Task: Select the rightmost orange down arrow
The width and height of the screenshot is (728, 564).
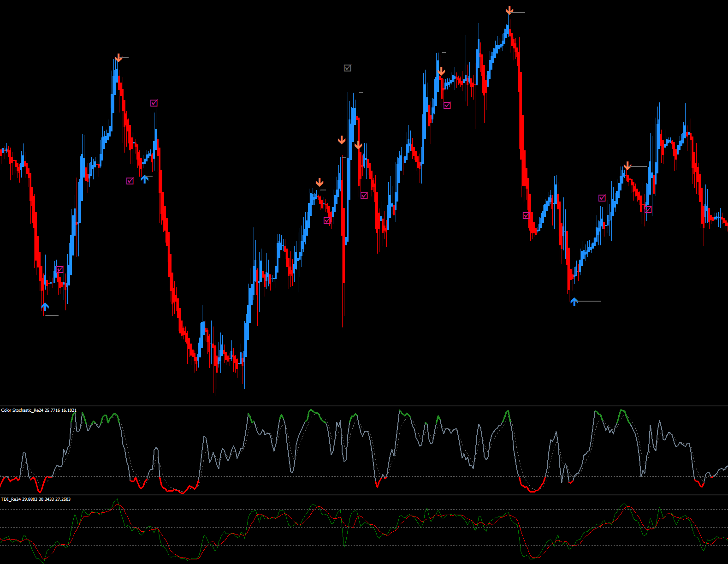Action: (627, 166)
